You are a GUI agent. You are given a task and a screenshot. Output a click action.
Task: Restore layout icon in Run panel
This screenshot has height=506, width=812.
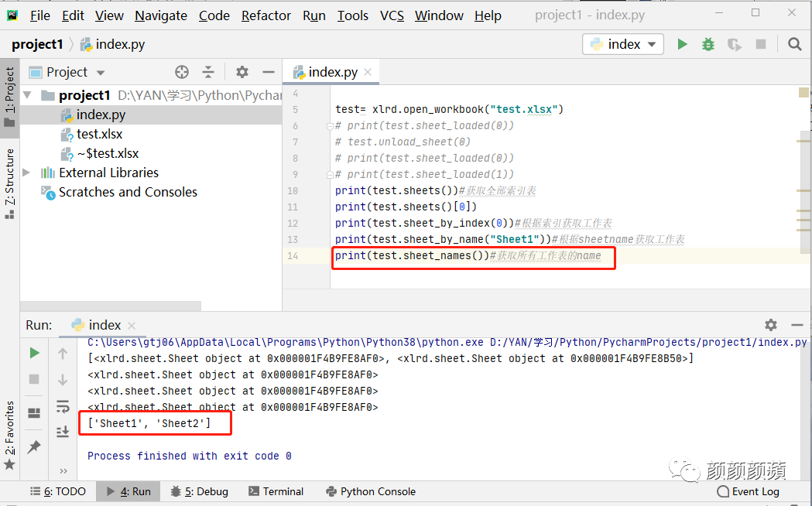(x=34, y=413)
